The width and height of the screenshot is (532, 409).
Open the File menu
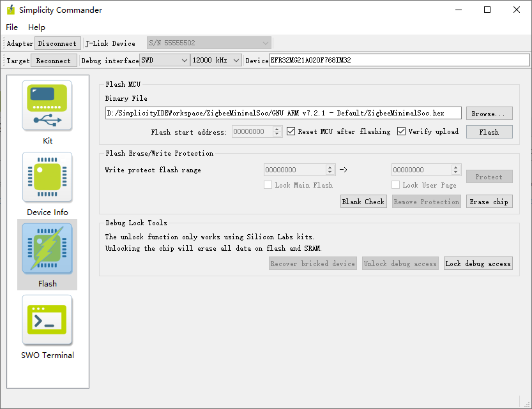point(12,27)
